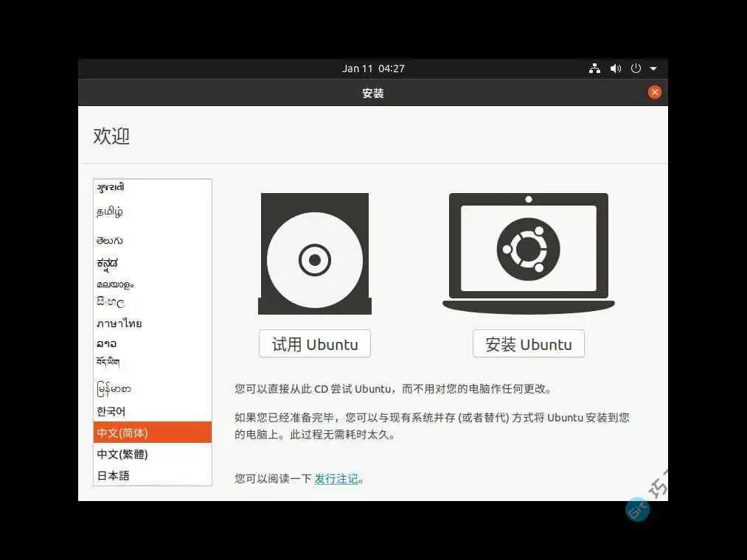Click the power icon in top bar
Viewport: 747px width, 560px height.
coord(636,69)
